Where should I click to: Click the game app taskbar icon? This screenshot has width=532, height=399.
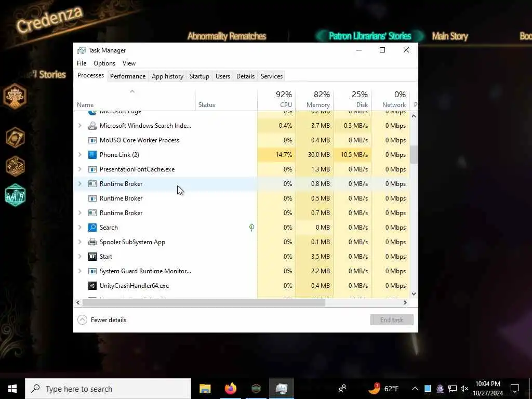(256, 389)
